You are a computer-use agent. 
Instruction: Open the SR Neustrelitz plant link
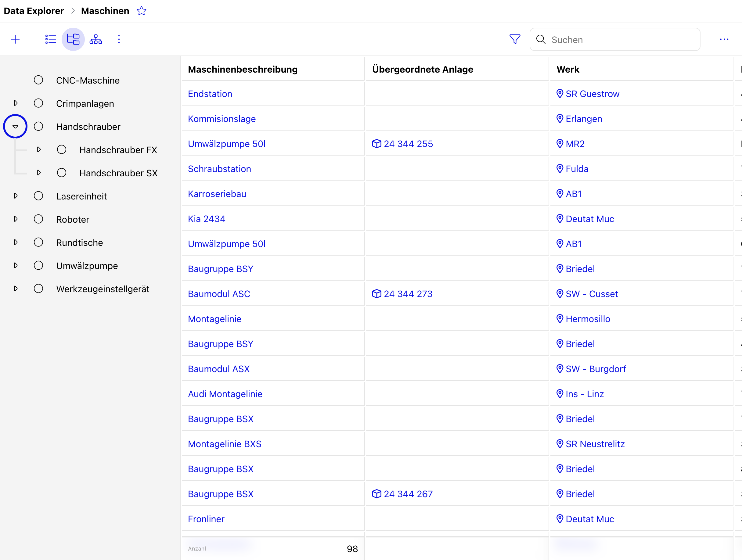(595, 444)
